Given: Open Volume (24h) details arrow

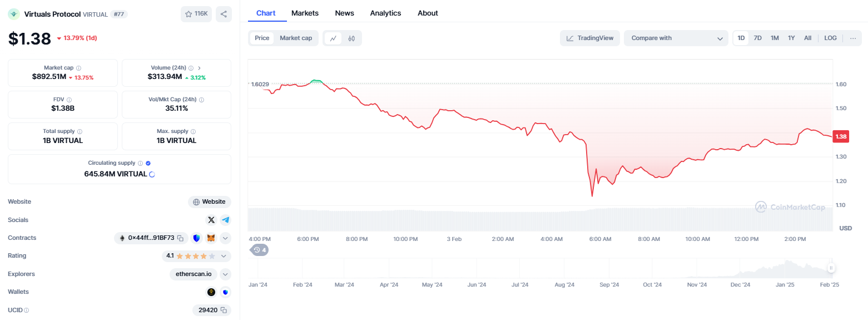Looking at the screenshot, I should coord(199,68).
